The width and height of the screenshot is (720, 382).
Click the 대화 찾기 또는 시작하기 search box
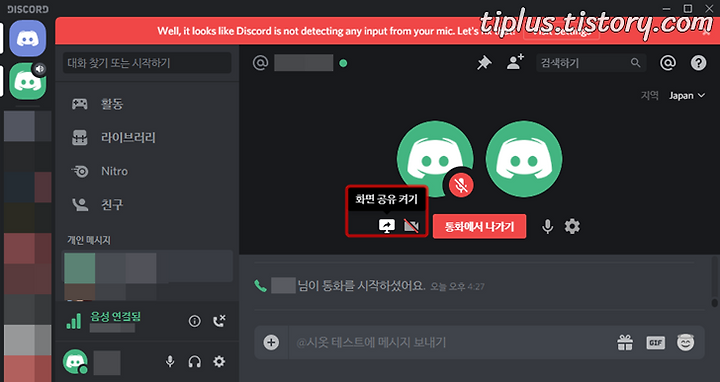tap(147, 63)
